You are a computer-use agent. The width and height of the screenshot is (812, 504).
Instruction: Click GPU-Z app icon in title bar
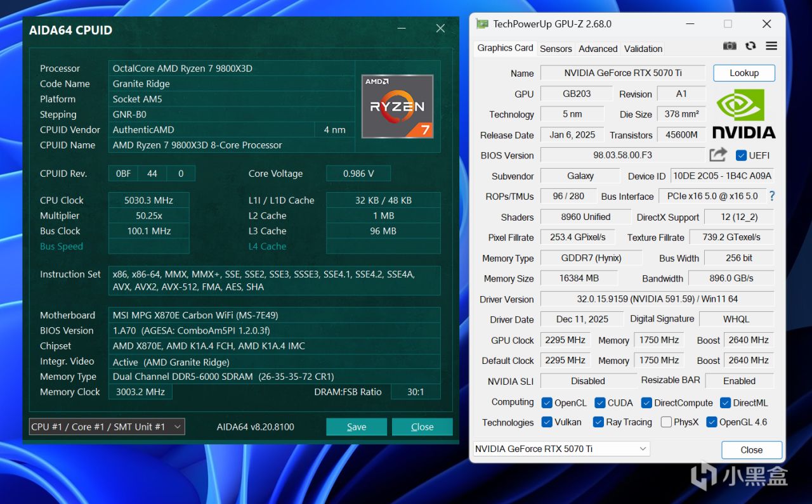[x=483, y=24]
